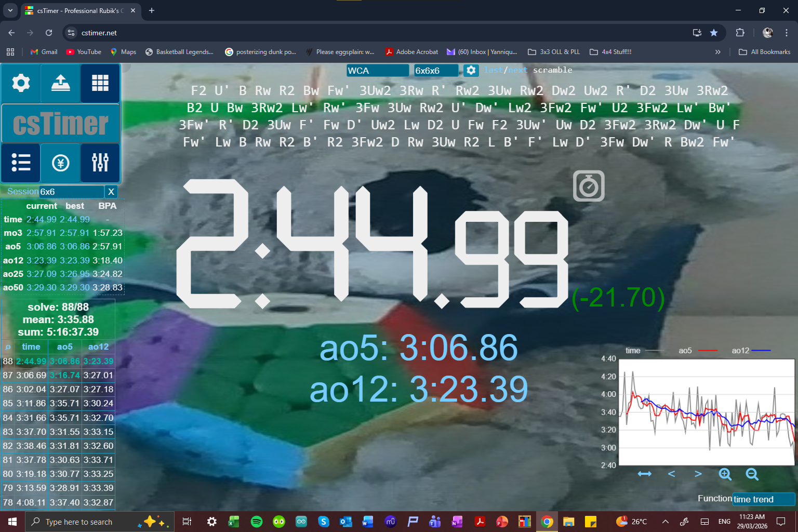Move chart left with < arrow
The image size is (798, 532).
tap(671, 474)
